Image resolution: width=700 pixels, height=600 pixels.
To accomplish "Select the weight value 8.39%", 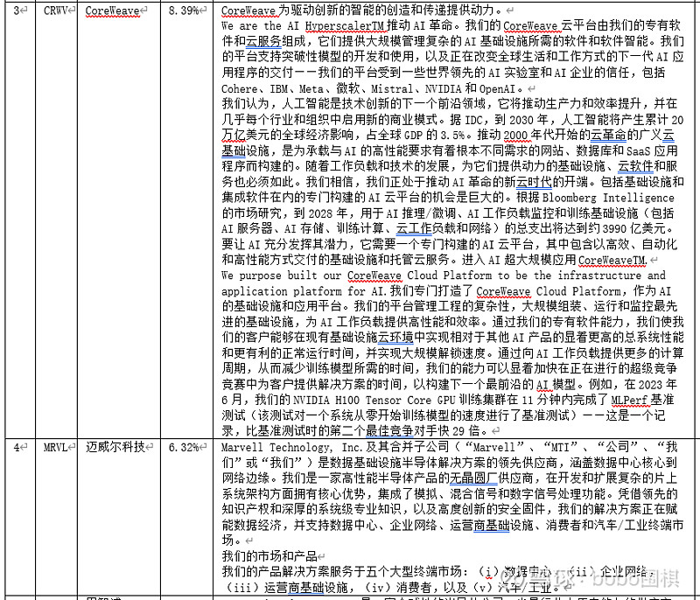I will pos(184,10).
